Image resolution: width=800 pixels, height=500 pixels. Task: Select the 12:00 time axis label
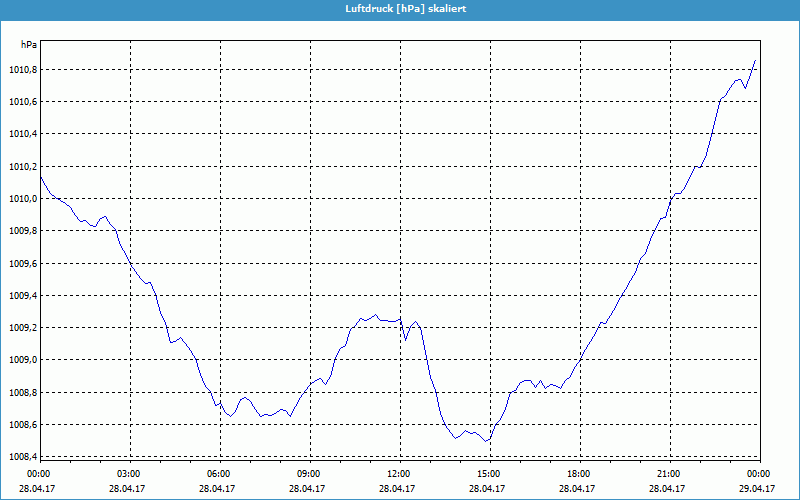(398, 473)
